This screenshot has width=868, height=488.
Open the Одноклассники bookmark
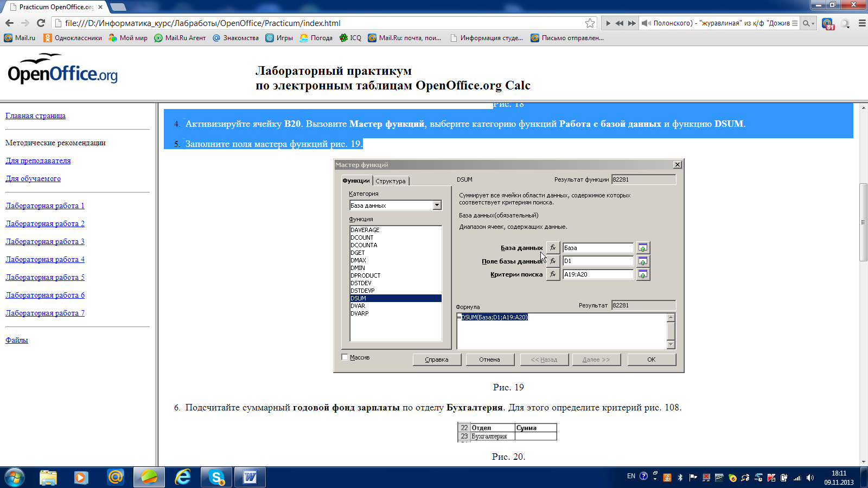point(73,38)
